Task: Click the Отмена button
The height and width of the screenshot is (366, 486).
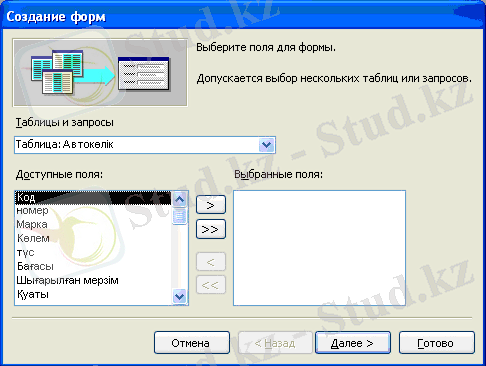Action: click(192, 343)
